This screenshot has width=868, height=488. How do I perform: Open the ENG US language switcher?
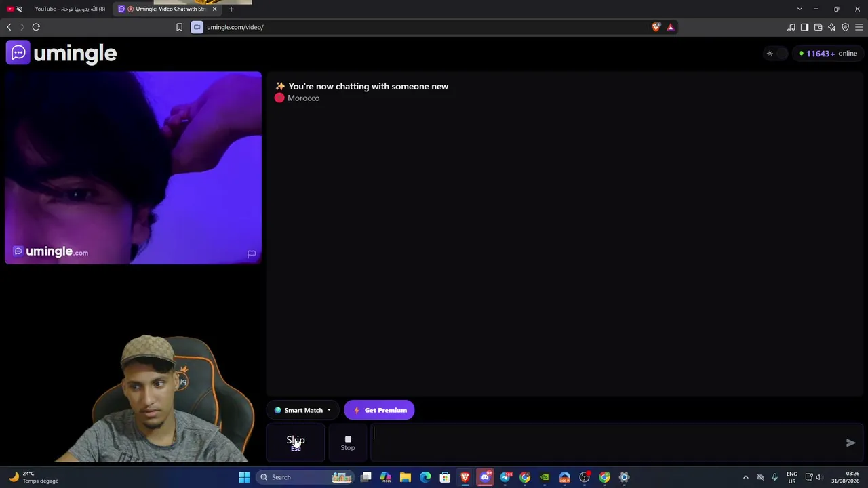coord(792,477)
